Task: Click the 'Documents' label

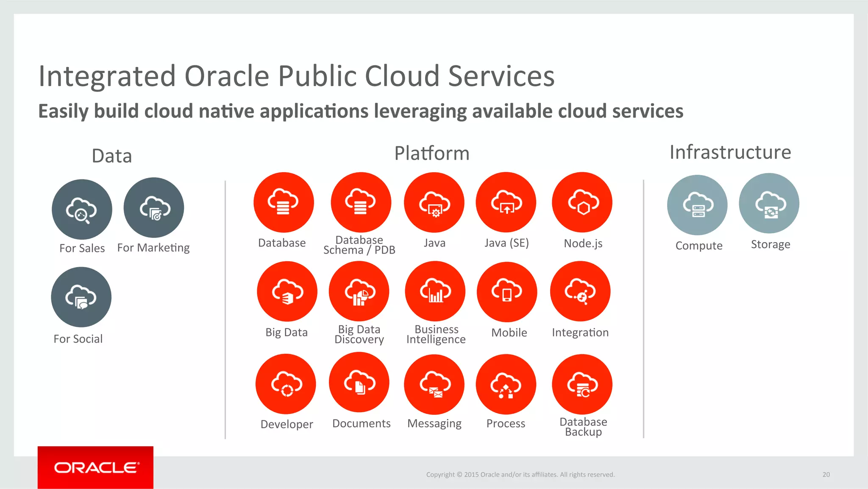Action: click(362, 423)
